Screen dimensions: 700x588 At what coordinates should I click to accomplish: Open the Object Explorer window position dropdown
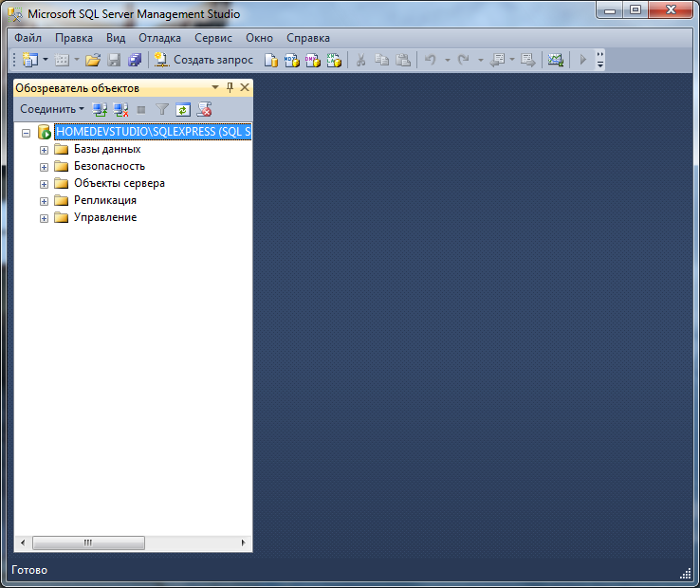click(215, 87)
